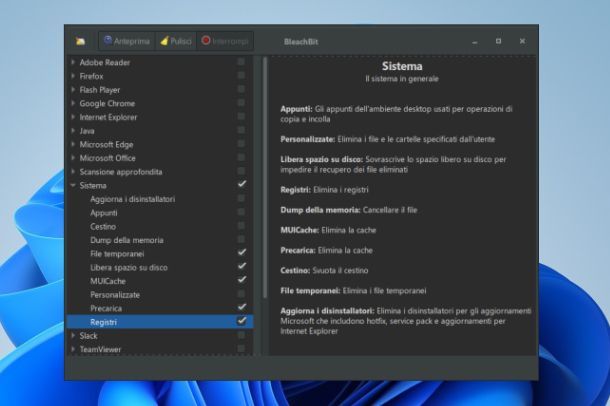
Task: Select the Google Chrome row label
Action: point(107,103)
